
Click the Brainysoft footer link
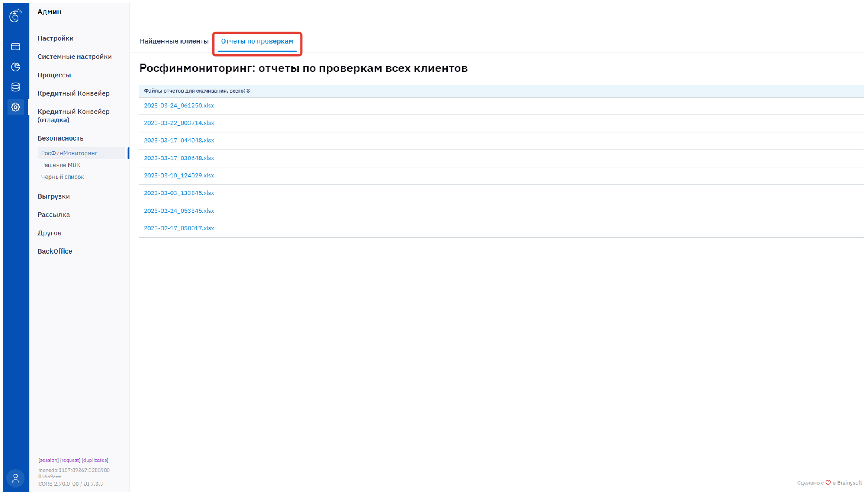(849, 483)
